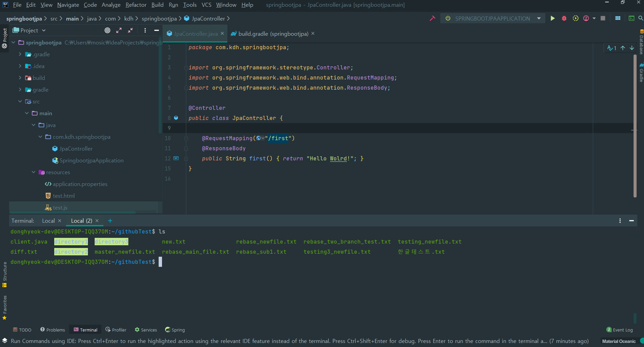Expand the .idea folder
The height and width of the screenshot is (347, 644).
pos(20,66)
